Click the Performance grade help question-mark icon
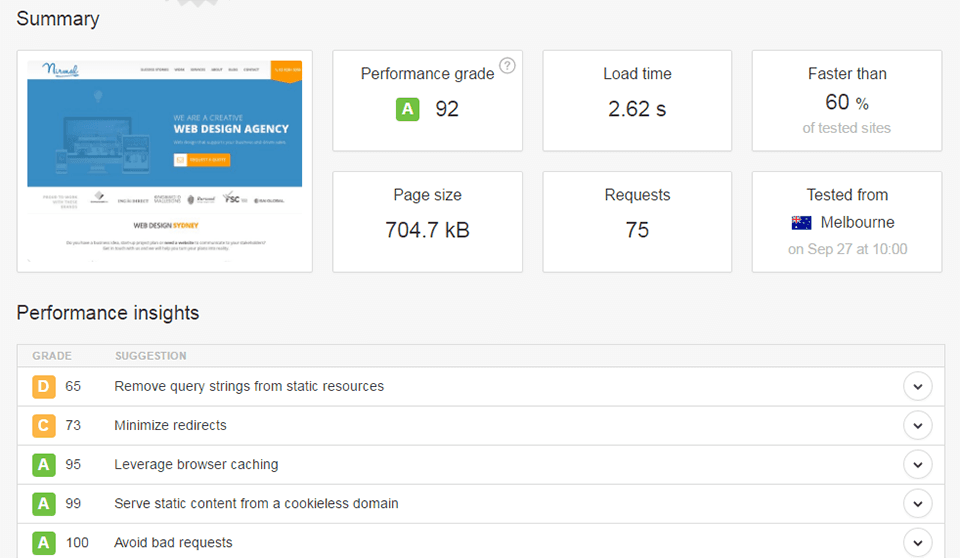This screenshot has width=960, height=558. tap(507, 66)
